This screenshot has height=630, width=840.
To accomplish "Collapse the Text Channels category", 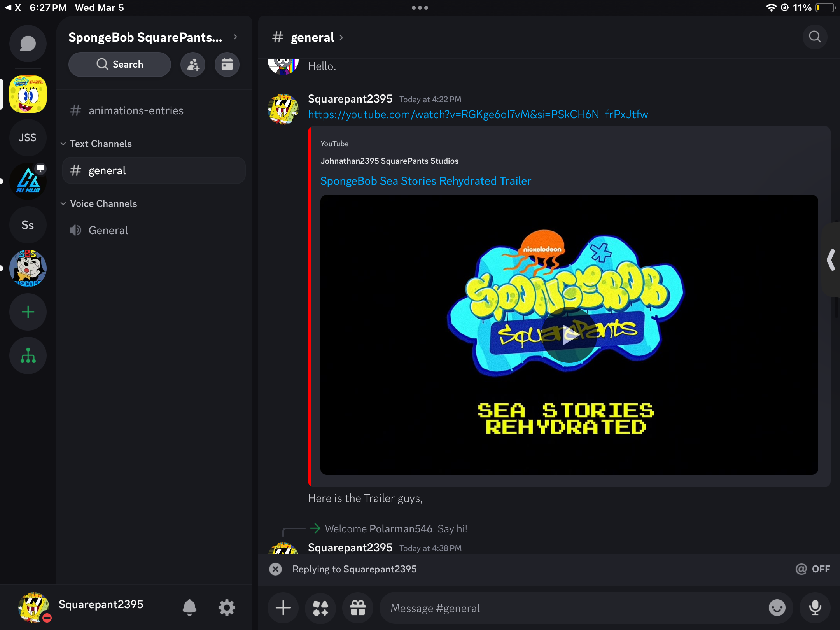I will pos(96,143).
